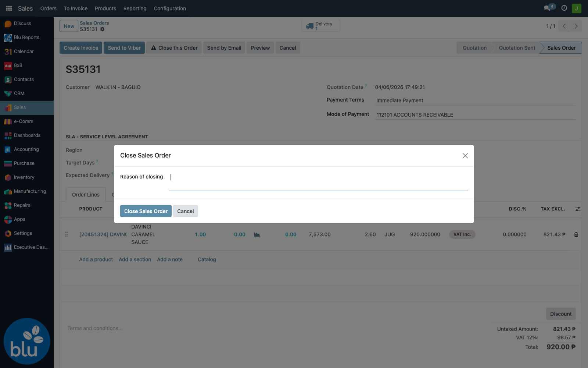This screenshot has width=588, height=368.
Task: Click the Sales app title
Action: pyautogui.click(x=25, y=8)
